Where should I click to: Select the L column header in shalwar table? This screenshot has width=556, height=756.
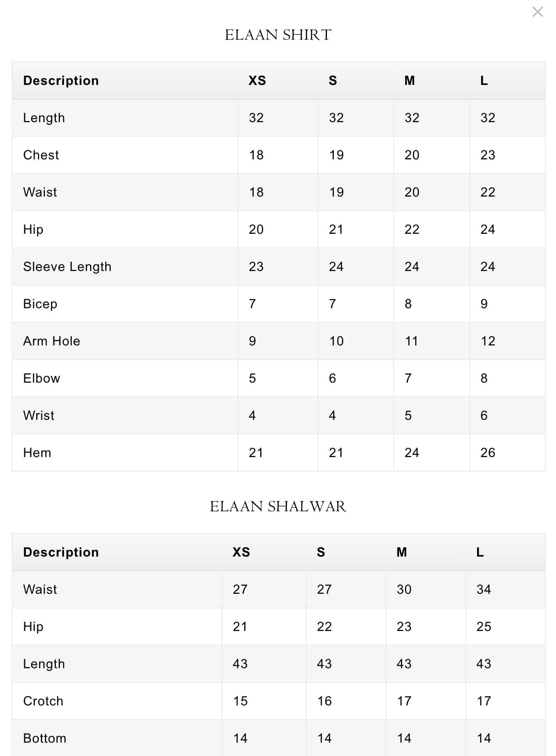tap(480, 552)
